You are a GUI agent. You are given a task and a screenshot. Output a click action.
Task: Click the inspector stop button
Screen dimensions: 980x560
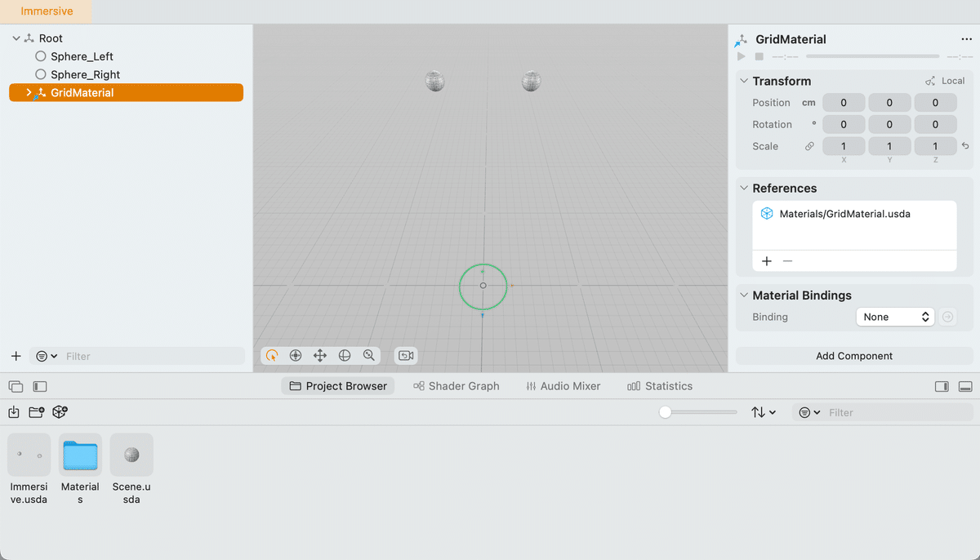click(759, 56)
